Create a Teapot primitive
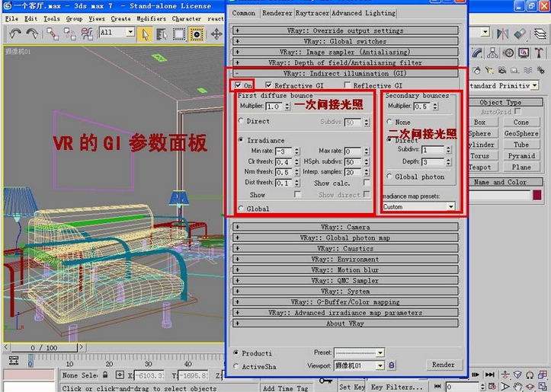This screenshot has height=392, width=551. pos(483,167)
